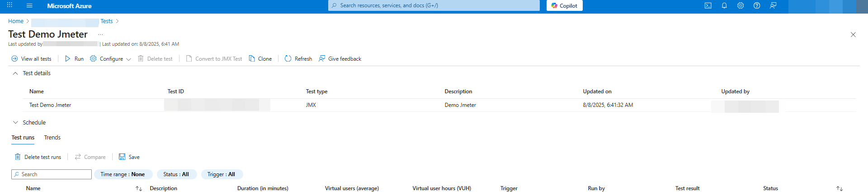
Task: Refresh the test details page
Action: click(298, 59)
